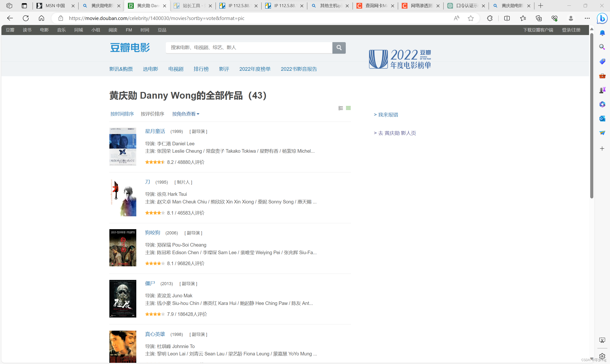This screenshot has width=610, height=364.
Task: Open 排行榜 navigation menu item
Action: coord(201,69)
